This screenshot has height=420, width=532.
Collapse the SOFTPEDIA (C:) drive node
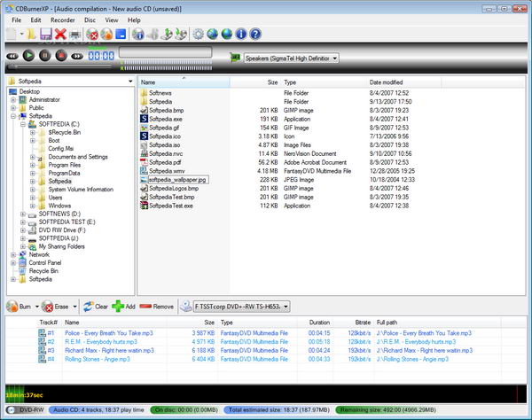pos(23,124)
